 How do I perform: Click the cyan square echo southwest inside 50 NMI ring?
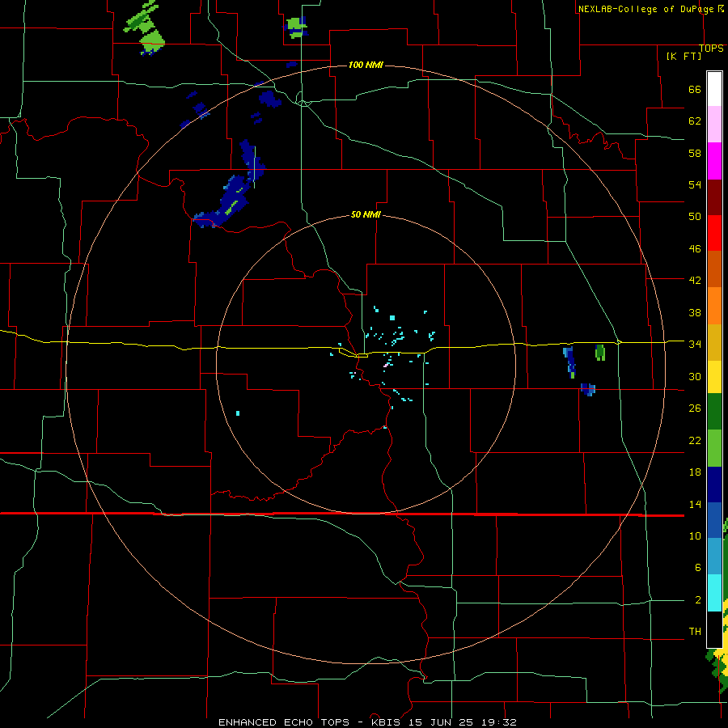tap(238, 413)
